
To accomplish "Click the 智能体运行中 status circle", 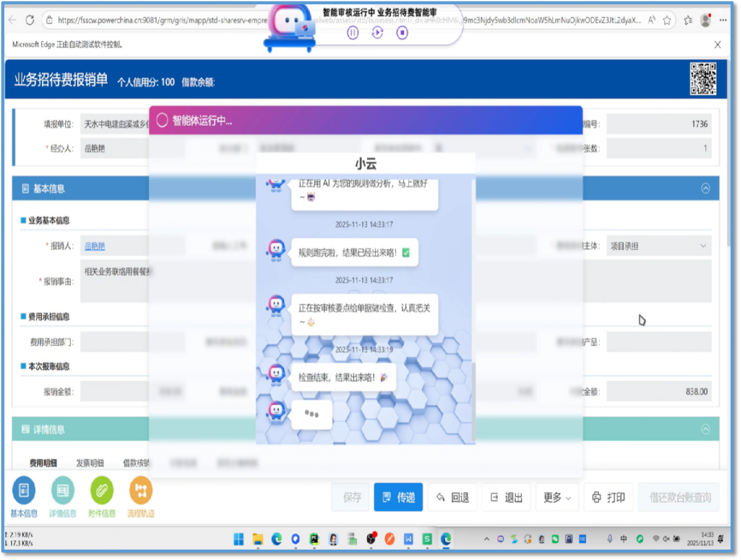I will (x=162, y=121).
